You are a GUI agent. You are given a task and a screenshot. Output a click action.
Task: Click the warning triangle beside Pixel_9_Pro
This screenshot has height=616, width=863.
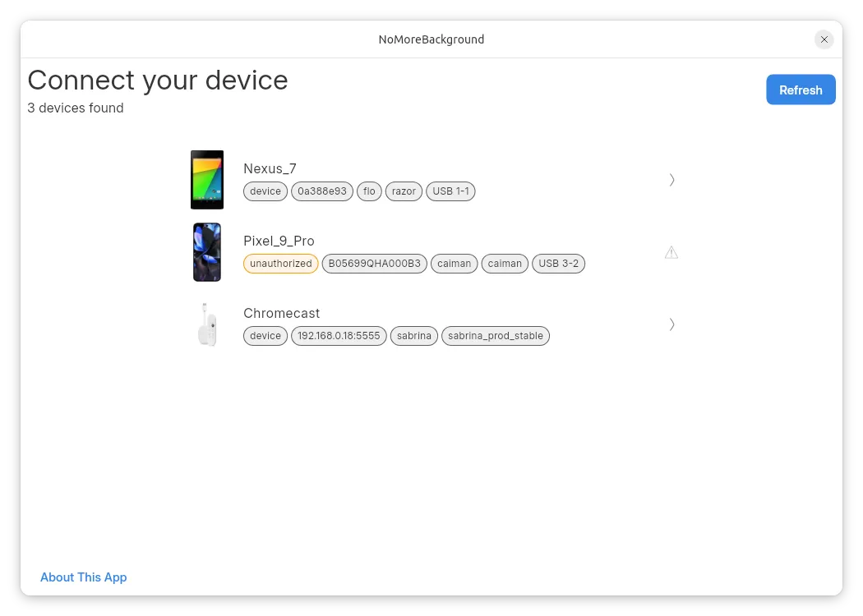[x=671, y=252]
